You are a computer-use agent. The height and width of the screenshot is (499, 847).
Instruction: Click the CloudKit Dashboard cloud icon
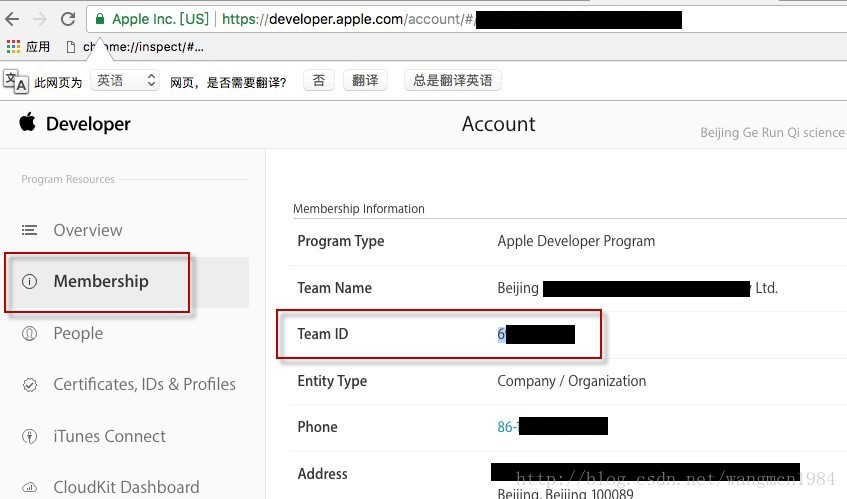tap(29, 487)
